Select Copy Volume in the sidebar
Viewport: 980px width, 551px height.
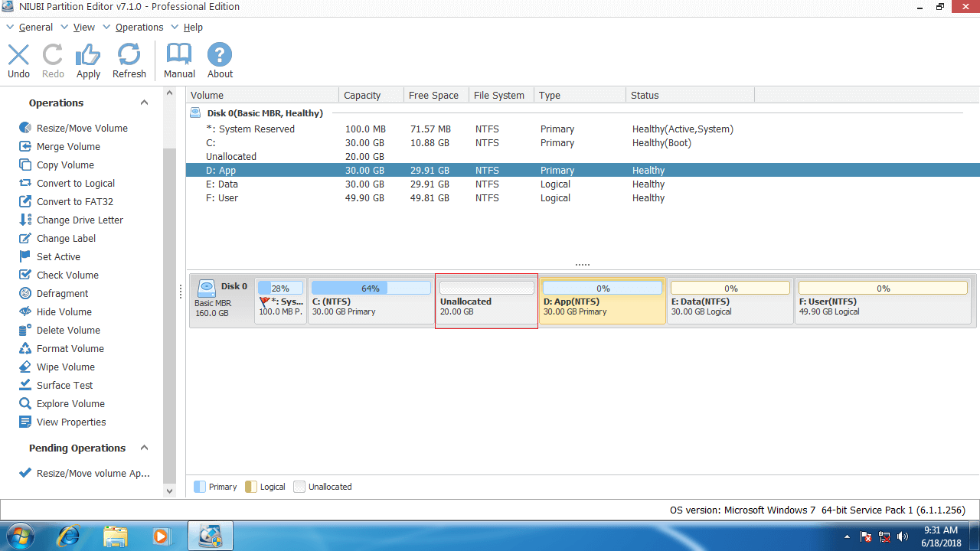pyautogui.click(x=64, y=165)
